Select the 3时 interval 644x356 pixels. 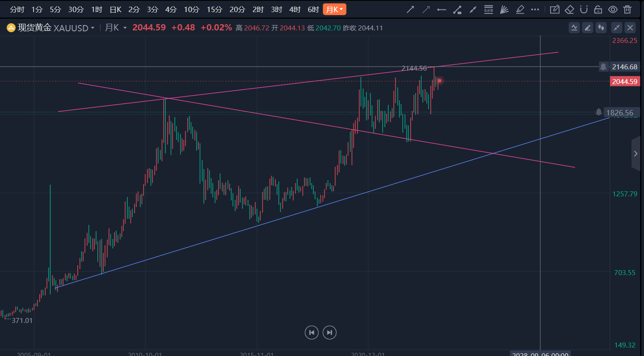point(276,9)
